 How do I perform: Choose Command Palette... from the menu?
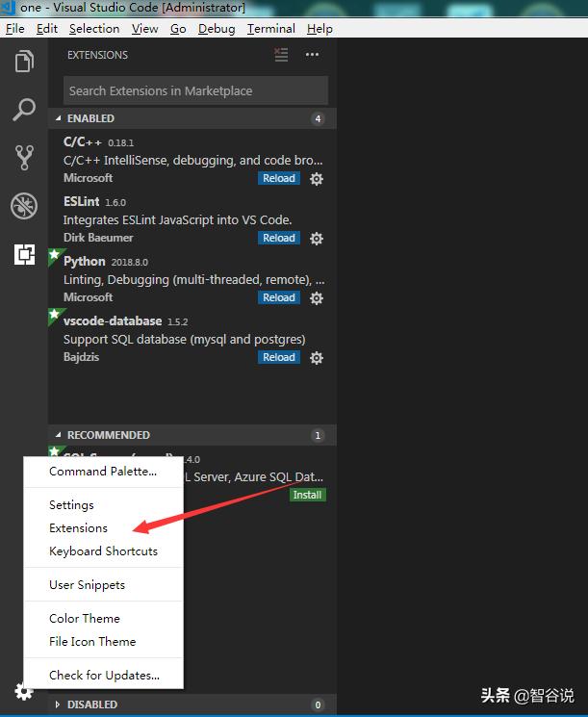tap(103, 472)
